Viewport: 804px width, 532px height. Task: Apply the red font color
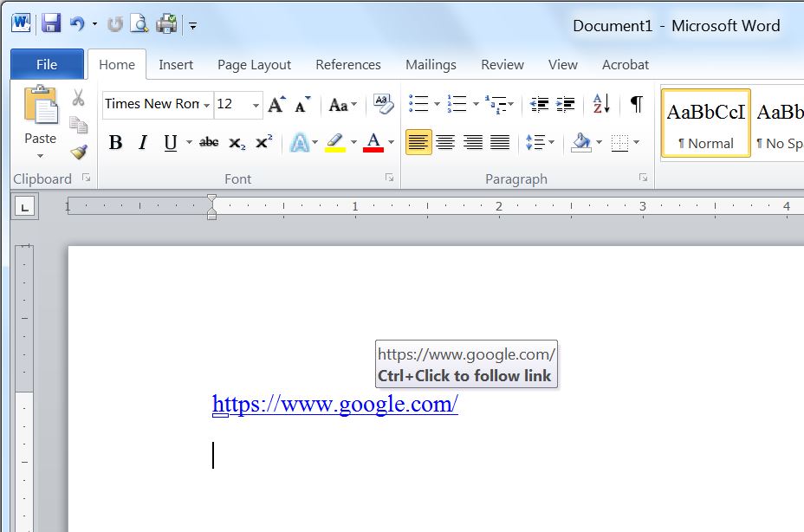tap(373, 143)
